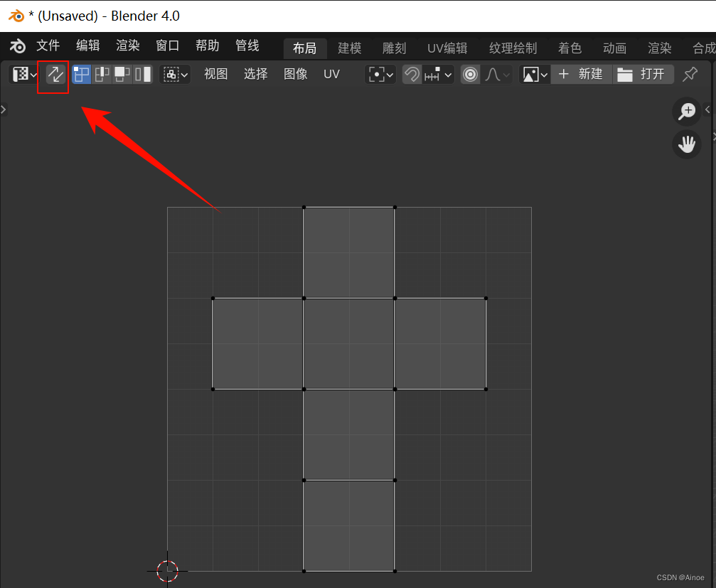Switch to the 布局 workspace tab
The width and height of the screenshot is (716, 588).
pyautogui.click(x=305, y=48)
